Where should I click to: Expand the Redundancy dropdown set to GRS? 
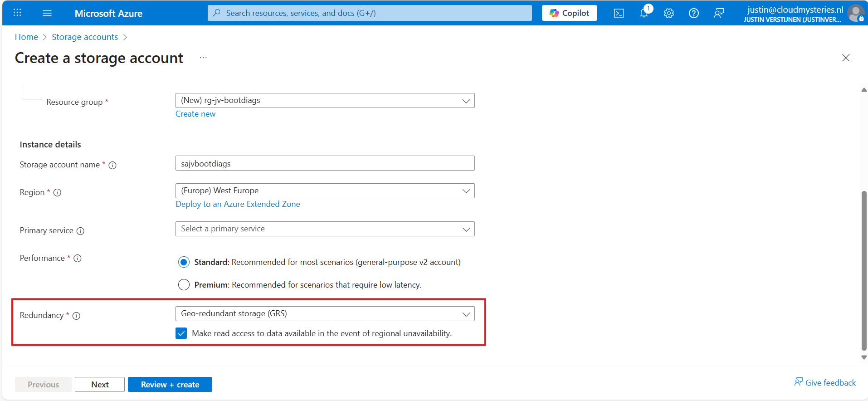pos(325,314)
